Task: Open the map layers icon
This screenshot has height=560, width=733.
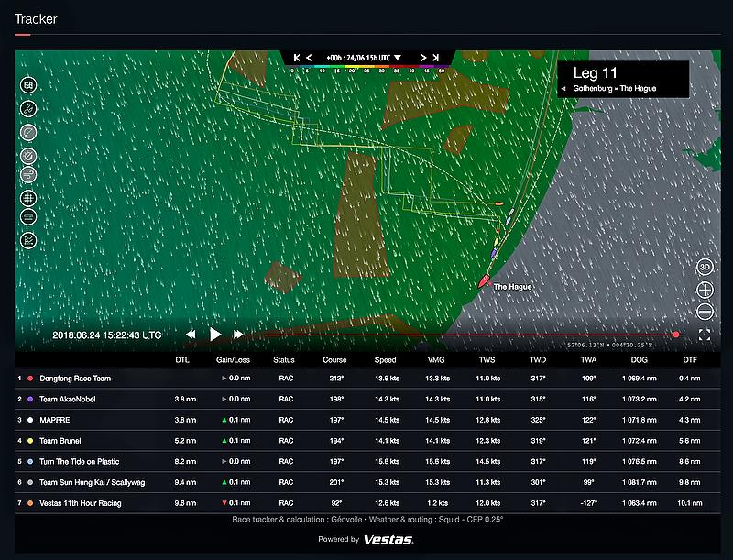Action: click(x=28, y=85)
